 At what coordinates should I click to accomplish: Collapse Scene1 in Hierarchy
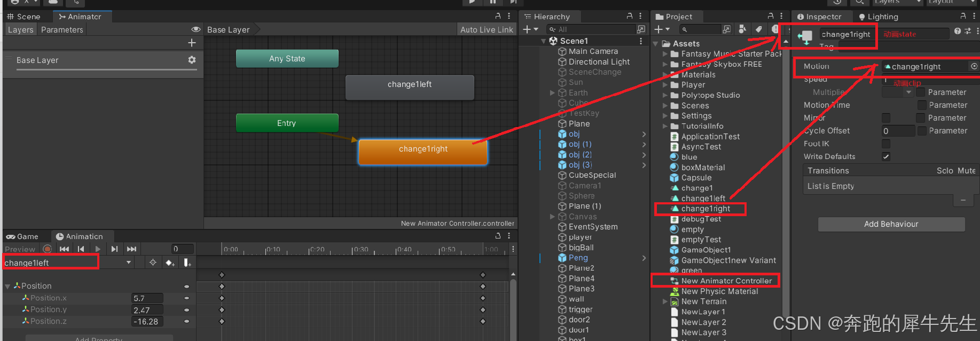(x=544, y=41)
